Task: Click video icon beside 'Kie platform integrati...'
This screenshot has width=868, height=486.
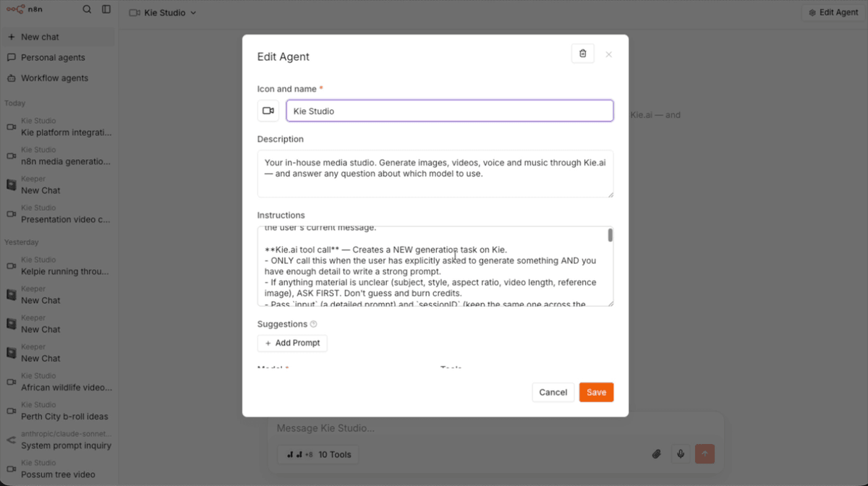Action: (x=11, y=127)
